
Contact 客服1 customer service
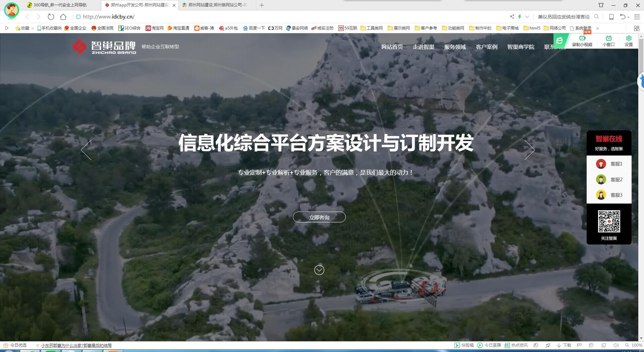click(616, 164)
